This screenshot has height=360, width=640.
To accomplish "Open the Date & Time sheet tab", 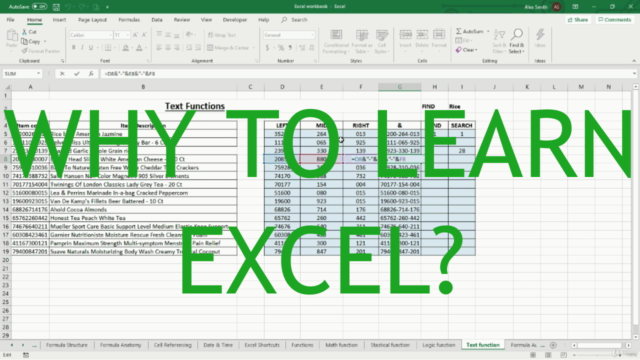I will 218,345.
